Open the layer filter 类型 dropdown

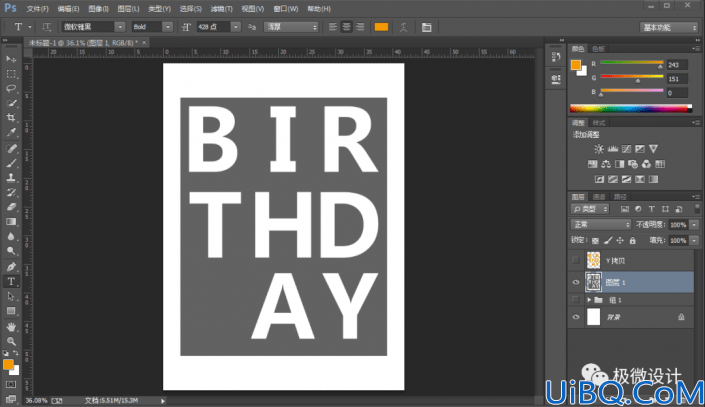pos(590,209)
